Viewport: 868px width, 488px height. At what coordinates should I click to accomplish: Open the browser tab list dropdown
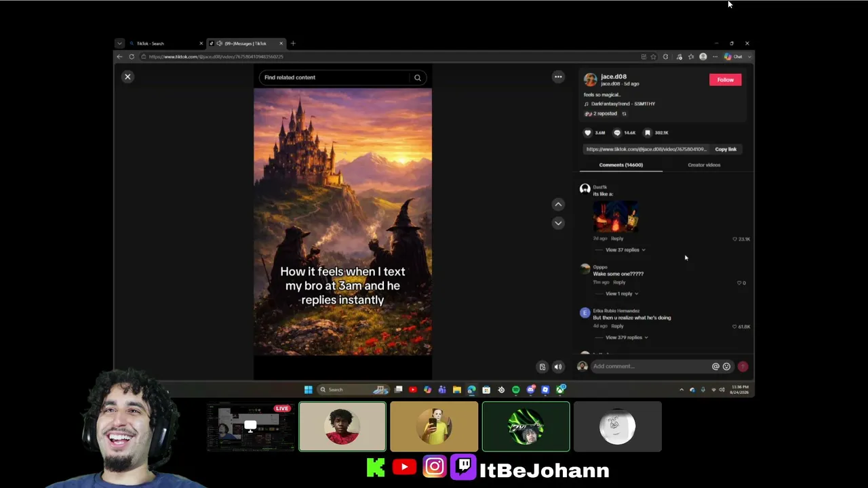click(119, 43)
